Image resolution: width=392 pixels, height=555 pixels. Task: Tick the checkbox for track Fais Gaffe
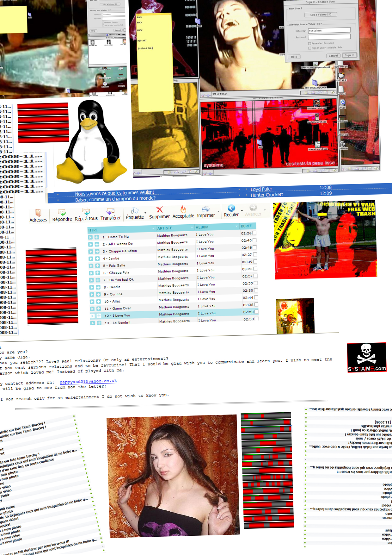pyautogui.click(x=255, y=262)
